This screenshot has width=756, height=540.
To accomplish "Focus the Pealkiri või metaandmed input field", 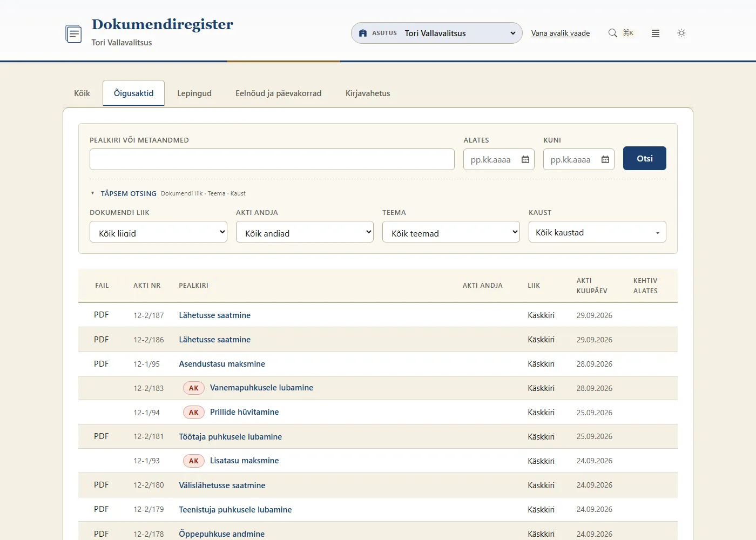I will pos(272,159).
